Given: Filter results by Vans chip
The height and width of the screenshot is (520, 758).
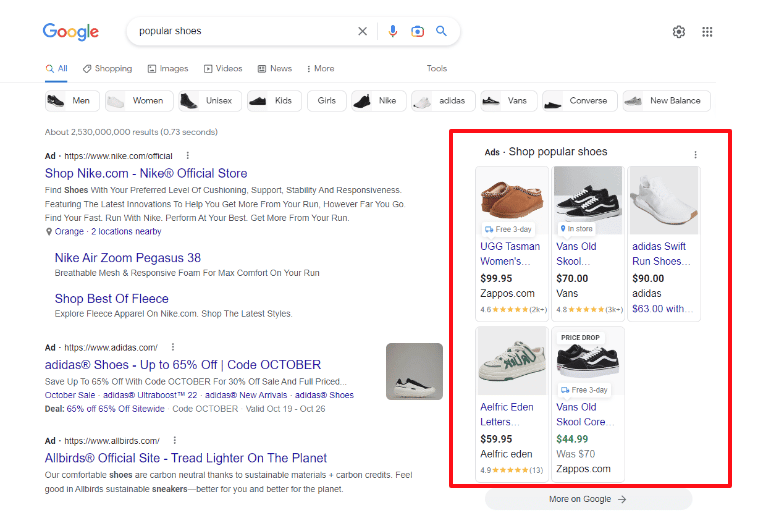Looking at the screenshot, I should [x=509, y=101].
